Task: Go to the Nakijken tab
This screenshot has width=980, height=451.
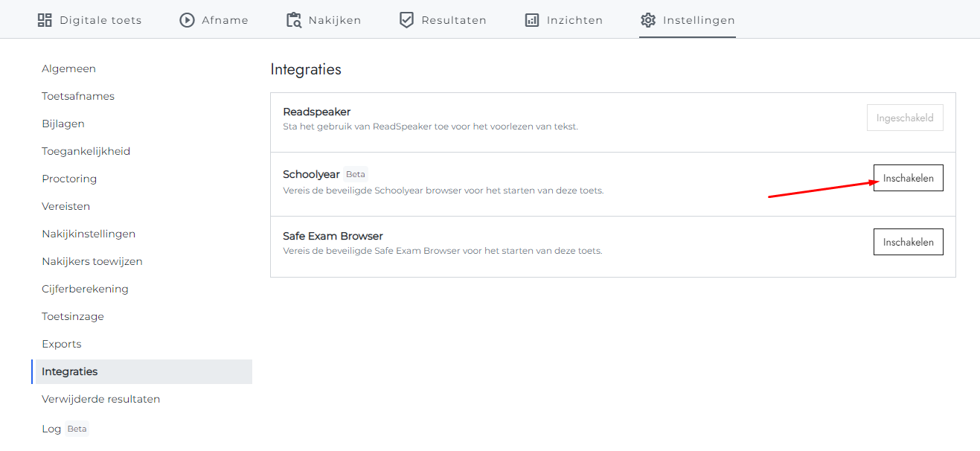Action: coord(324,20)
